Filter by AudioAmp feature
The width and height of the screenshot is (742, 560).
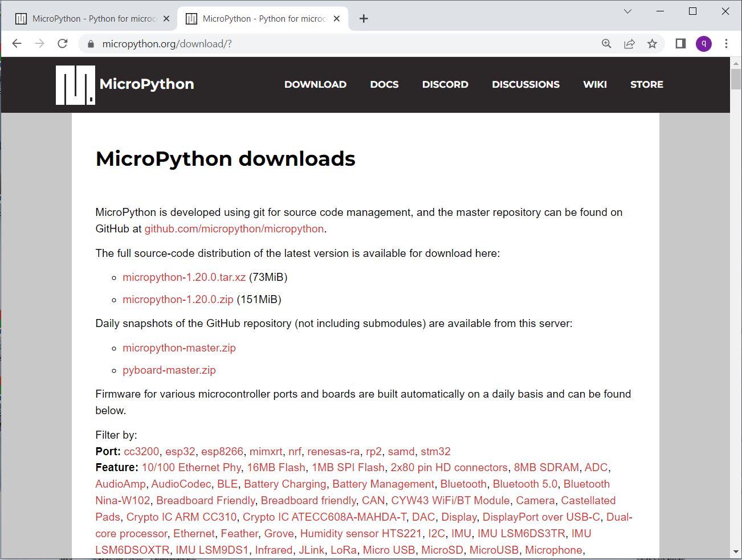click(121, 484)
